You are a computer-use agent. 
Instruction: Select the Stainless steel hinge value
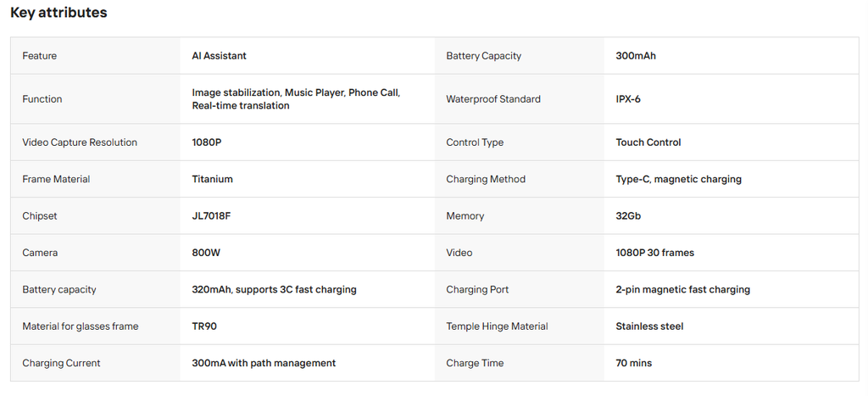pos(649,326)
